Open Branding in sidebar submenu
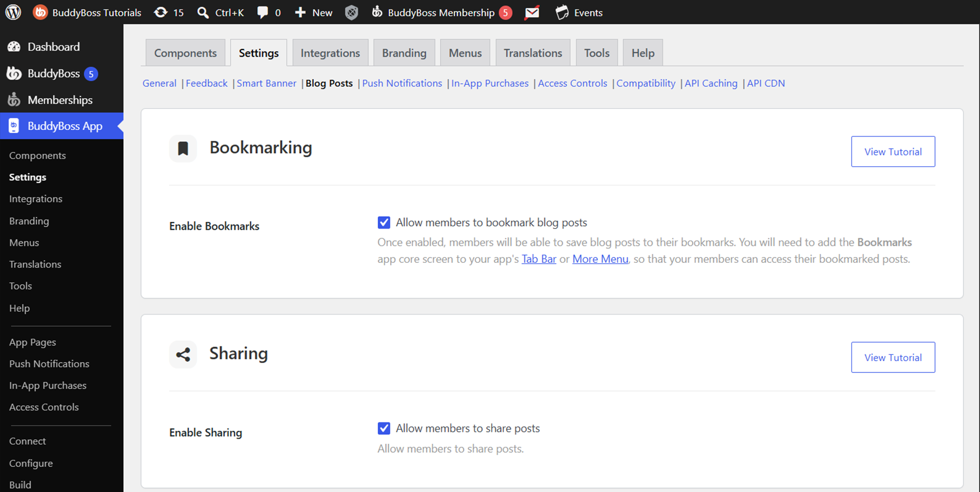This screenshot has height=492, width=980. point(29,221)
